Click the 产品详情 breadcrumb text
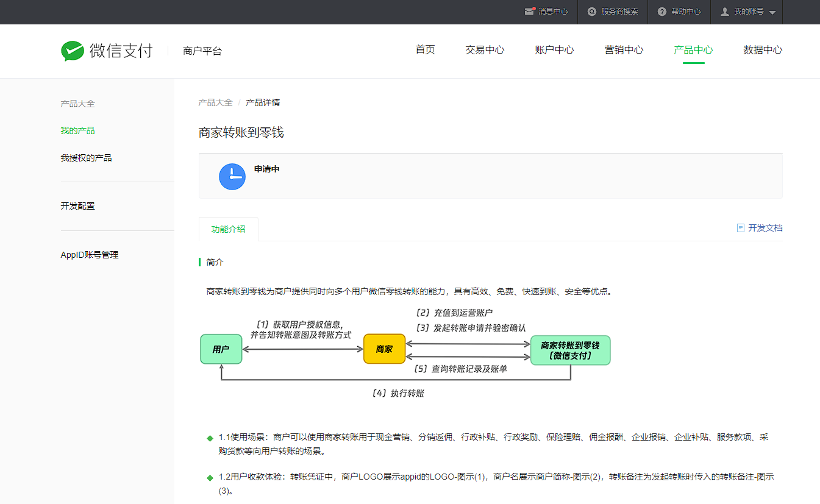Screen dimensions: 820x504 point(263,102)
